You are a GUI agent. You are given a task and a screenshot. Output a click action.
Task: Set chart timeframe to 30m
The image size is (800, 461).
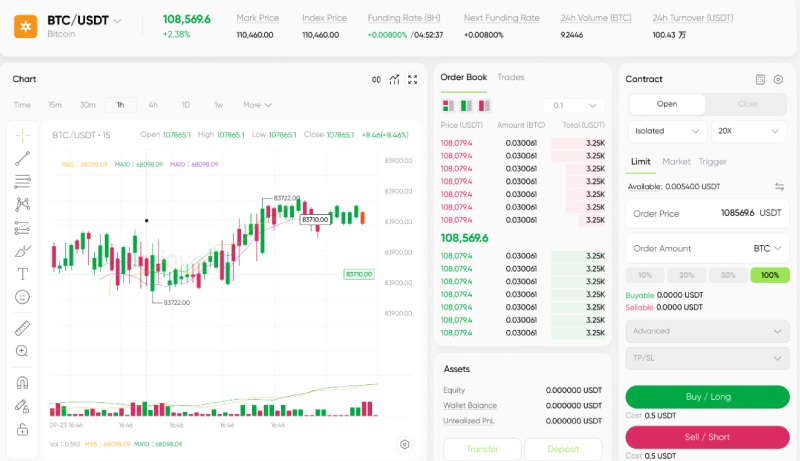tap(88, 105)
